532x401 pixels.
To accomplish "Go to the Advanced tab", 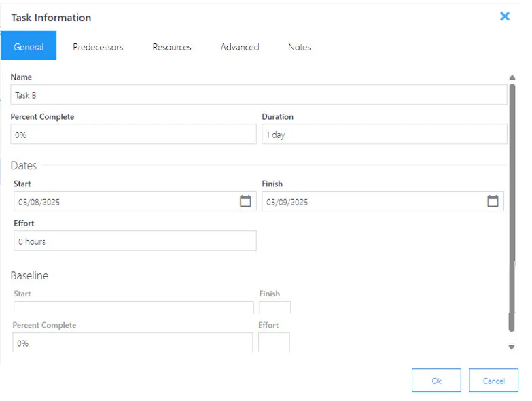I will click(x=240, y=47).
